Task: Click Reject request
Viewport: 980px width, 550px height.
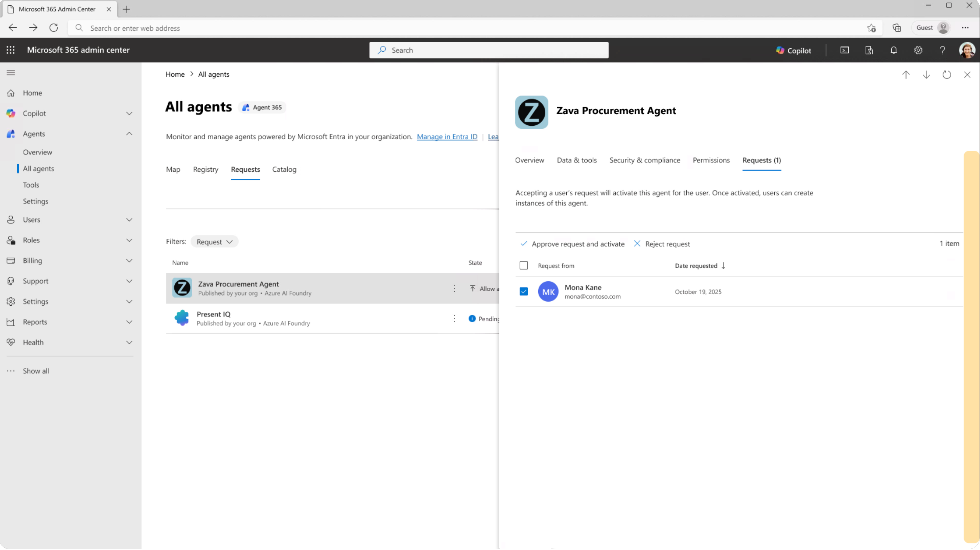Action: click(x=662, y=244)
